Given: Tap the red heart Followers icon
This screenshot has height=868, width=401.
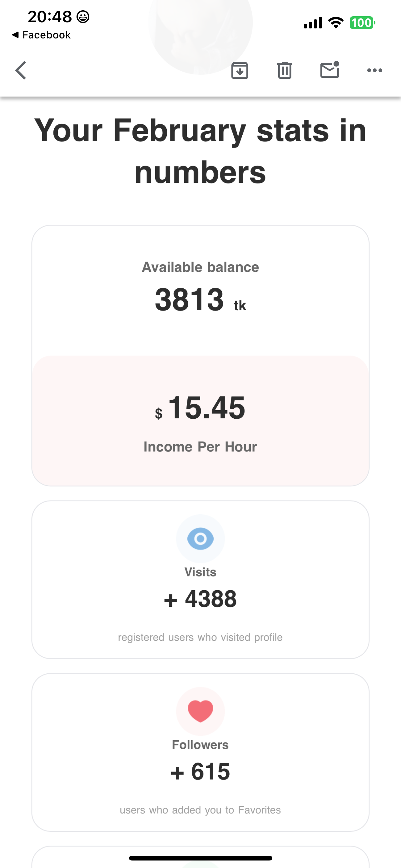Looking at the screenshot, I should [x=200, y=711].
